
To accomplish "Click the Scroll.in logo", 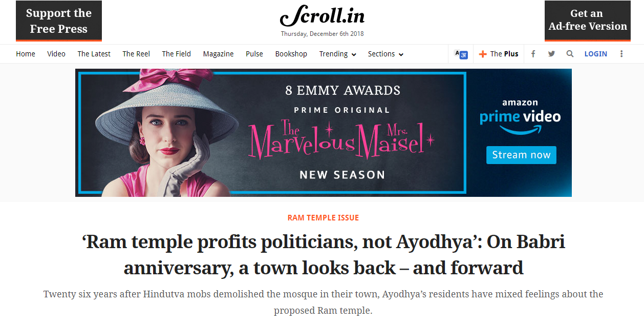I will click(322, 17).
